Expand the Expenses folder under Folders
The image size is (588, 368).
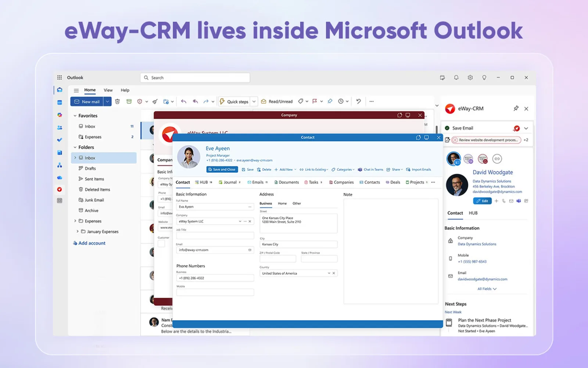[x=75, y=221]
